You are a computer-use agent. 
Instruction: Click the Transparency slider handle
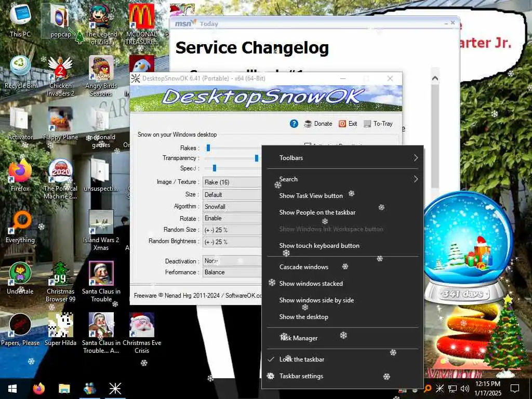pyautogui.click(x=257, y=158)
